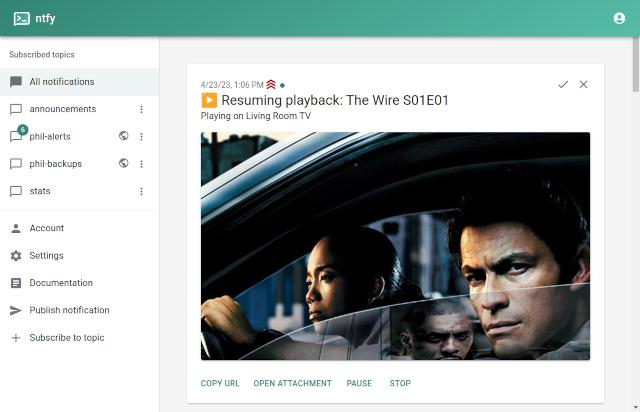Dismiss The Wire notification with X icon

pos(583,84)
